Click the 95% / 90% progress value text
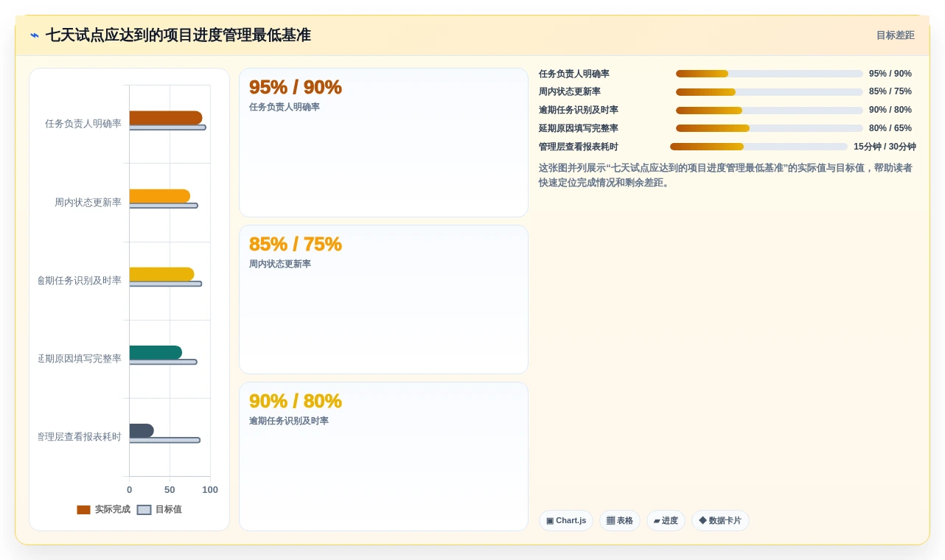The height and width of the screenshot is (560, 945). [x=890, y=74]
